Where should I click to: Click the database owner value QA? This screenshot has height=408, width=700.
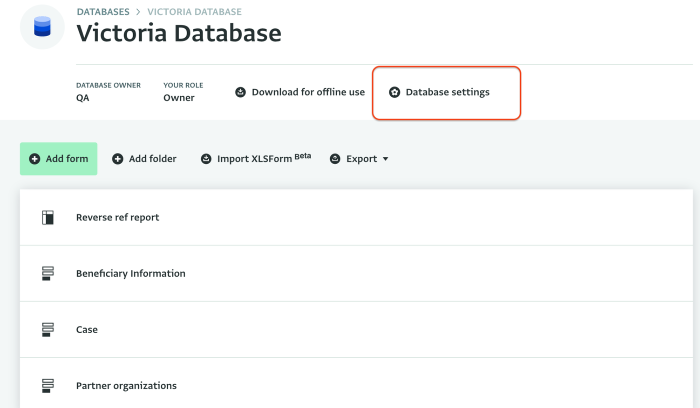click(83, 98)
